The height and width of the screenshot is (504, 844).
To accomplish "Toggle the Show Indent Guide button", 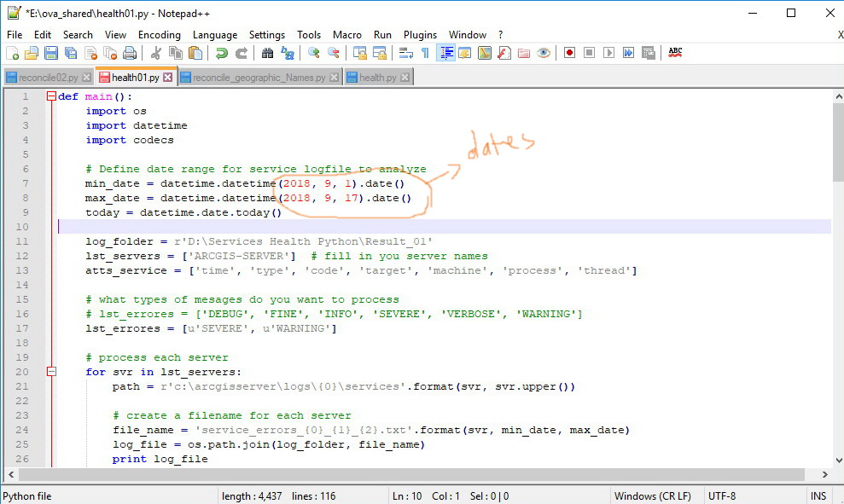I will click(x=445, y=53).
